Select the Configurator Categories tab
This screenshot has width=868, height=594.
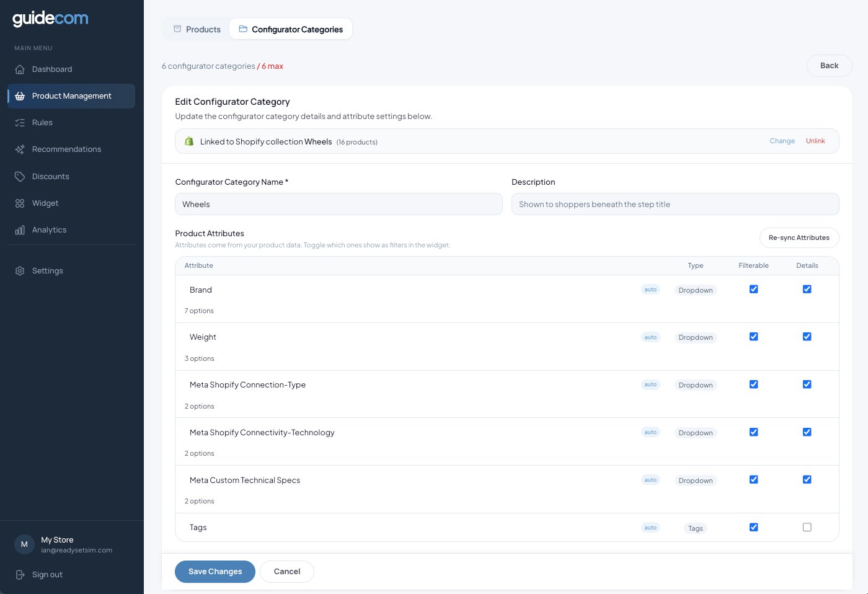pyautogui.click(x=290, y=29)
